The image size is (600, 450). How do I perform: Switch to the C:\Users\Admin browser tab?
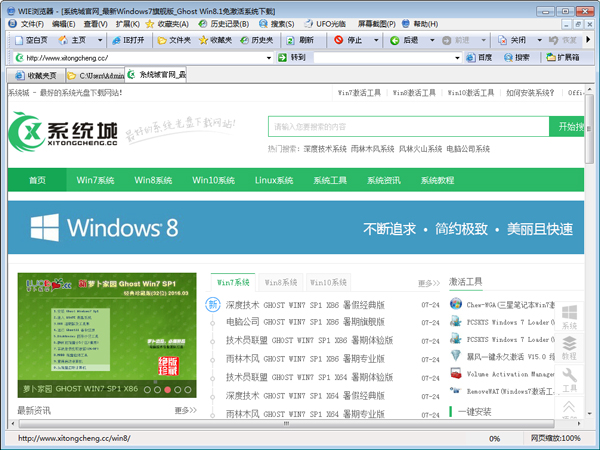pos(95,76)
